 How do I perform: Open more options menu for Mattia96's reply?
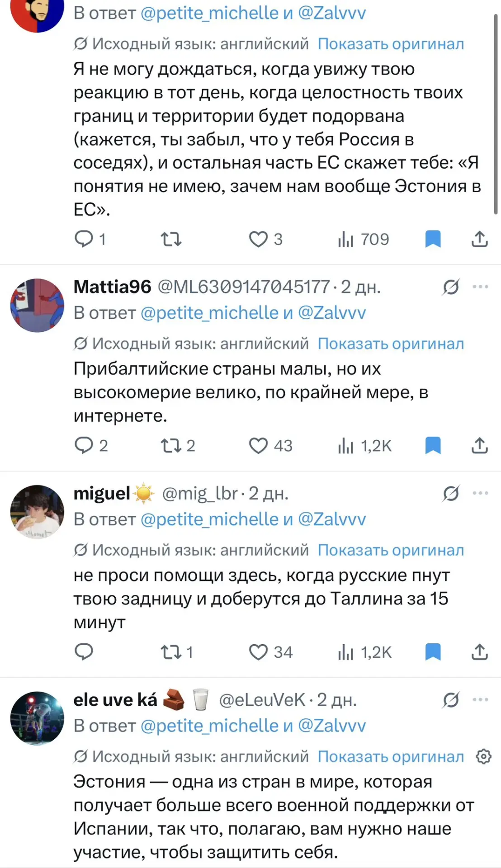(480, 287)
